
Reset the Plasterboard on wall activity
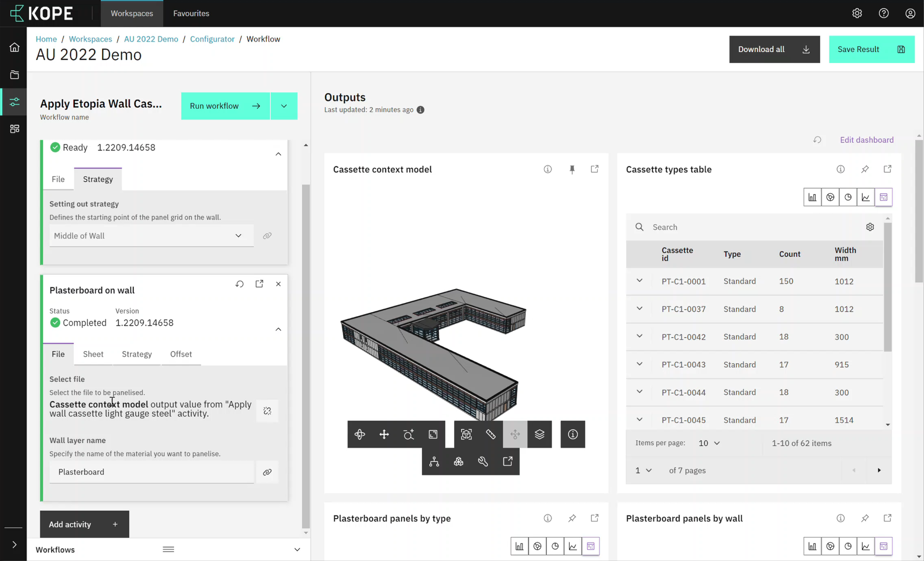pos(239,284)
